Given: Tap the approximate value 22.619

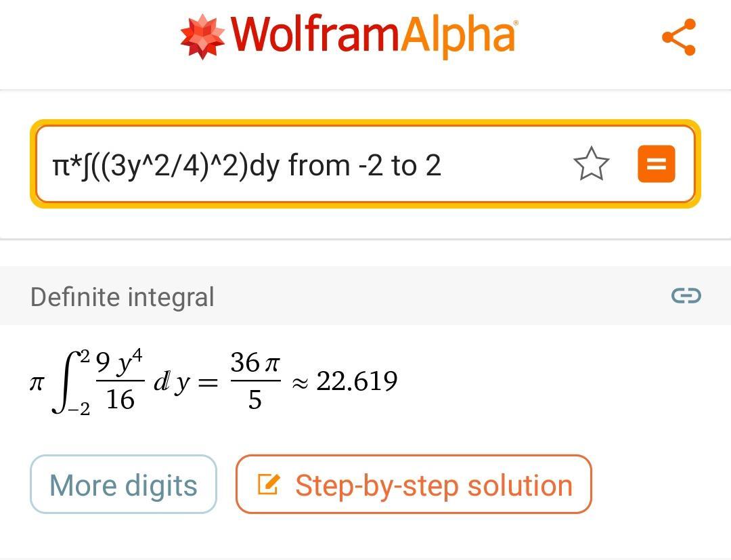Looking at the screenshot, I should tap(357, 381).
